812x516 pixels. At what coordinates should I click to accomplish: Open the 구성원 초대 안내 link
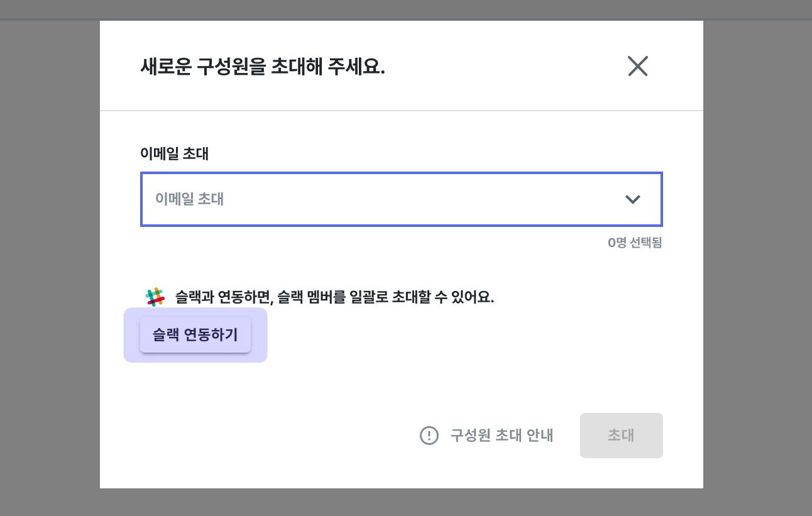pyautogui.click(x=502, y=435)
